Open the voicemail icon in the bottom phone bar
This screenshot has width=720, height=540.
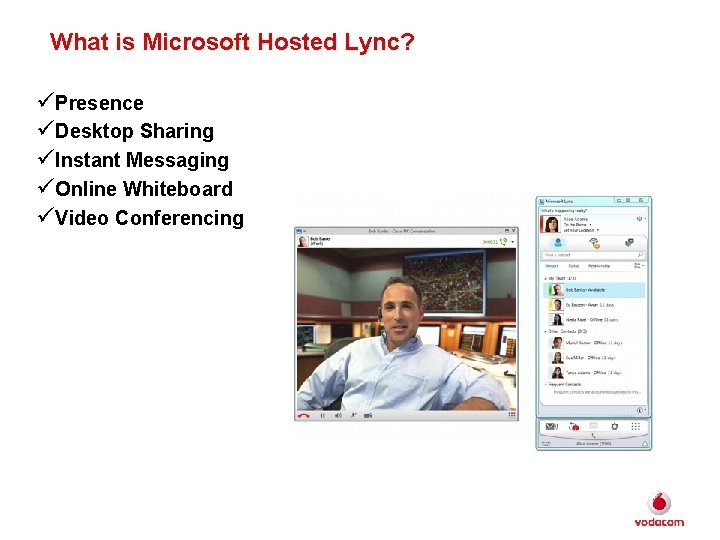click(551, 427)
